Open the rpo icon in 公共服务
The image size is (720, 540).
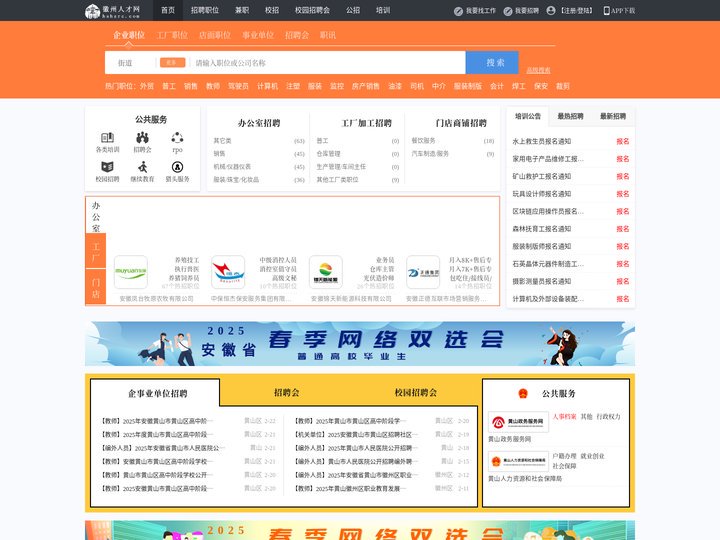tap(177, 137)
